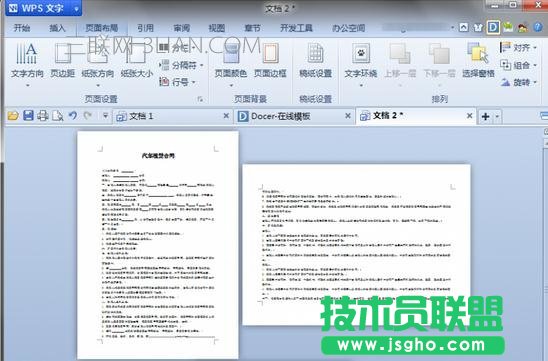This screenshot has height=361, width=548.
Task: Open 章节 ribbon tab
Action: tap(252, 28)
